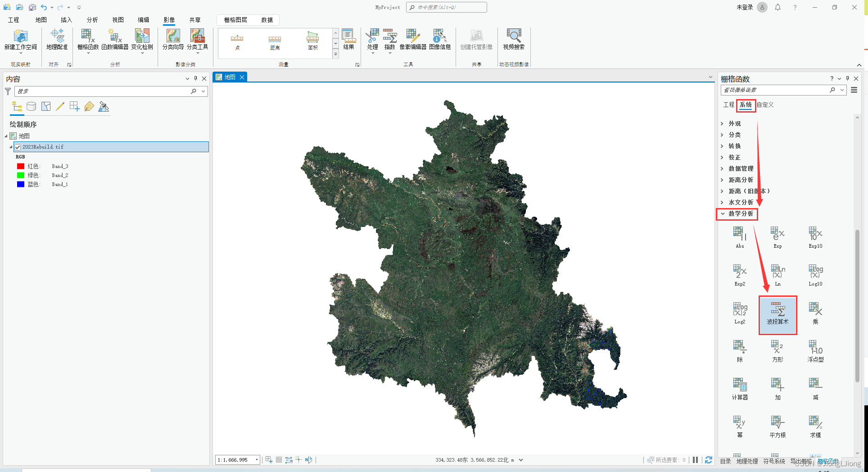Screen dimensions: 868x472
Task: Select the Log10 raster function
Action: 815,276
